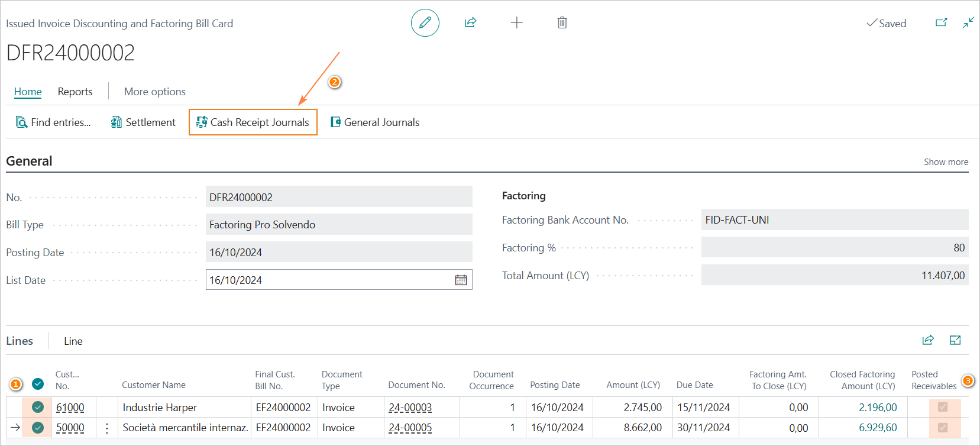Collapse the page using arrows icon

968,23
